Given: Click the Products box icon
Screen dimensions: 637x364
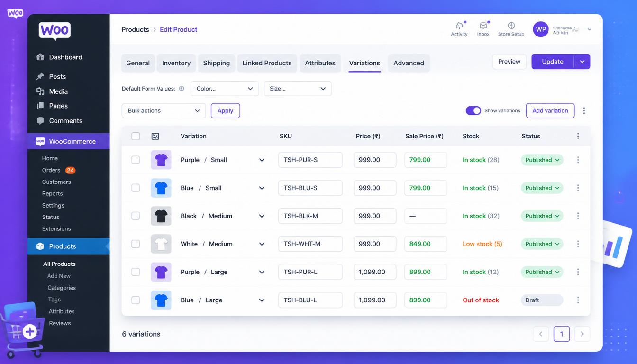Looking at the screenshot, I should point(40,246).
